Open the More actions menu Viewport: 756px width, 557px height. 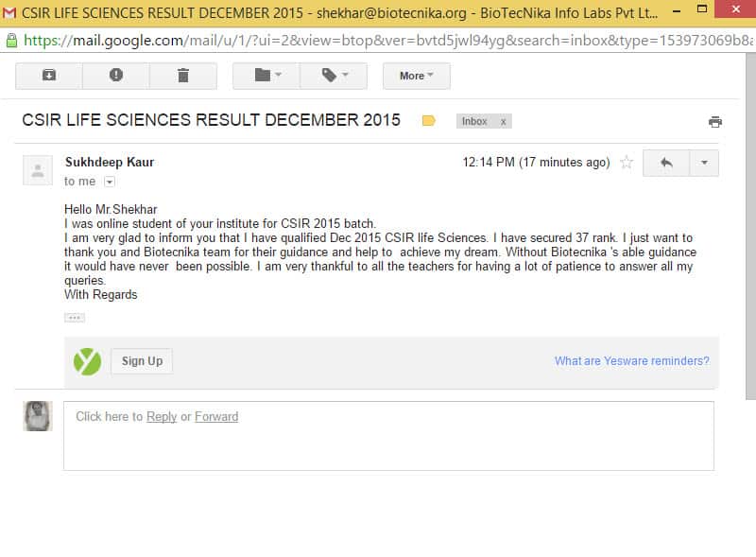(417, 76)
